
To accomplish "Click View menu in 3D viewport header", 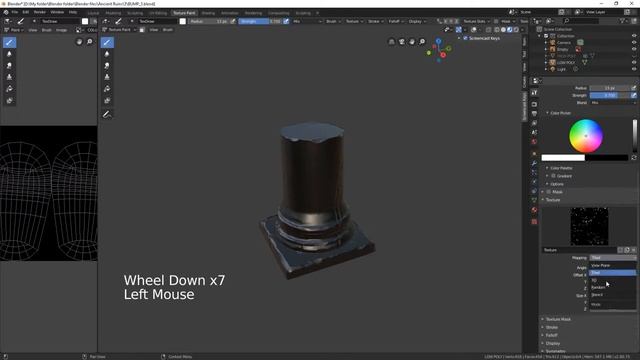I will 153,30.
